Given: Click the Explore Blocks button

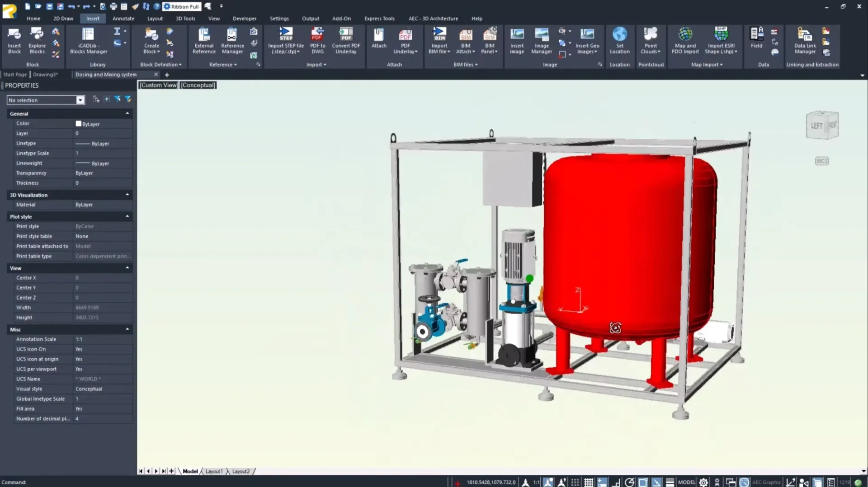Looking at the screenshot, I should coord(37,41).
